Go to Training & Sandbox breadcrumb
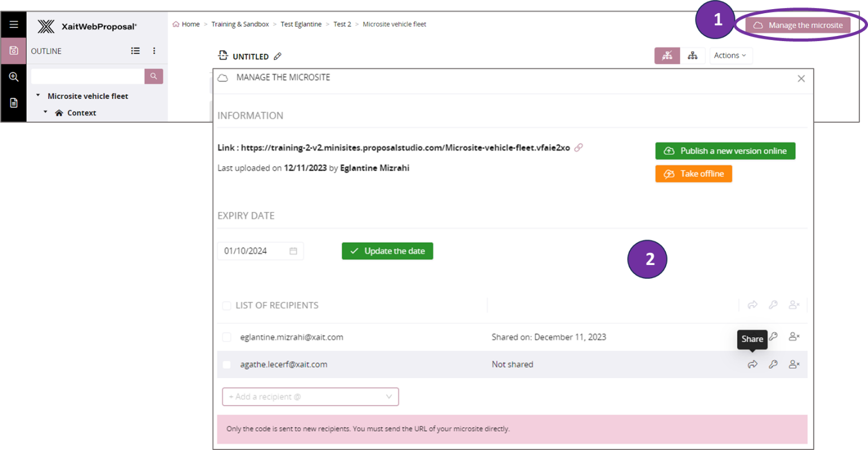 tap(240, 24)
